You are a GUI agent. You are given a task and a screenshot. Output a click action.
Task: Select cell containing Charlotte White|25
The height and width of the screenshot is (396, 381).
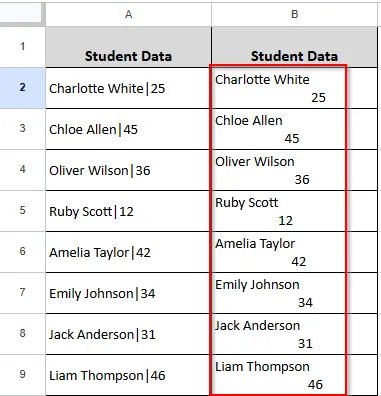click(x=128, y=88)
